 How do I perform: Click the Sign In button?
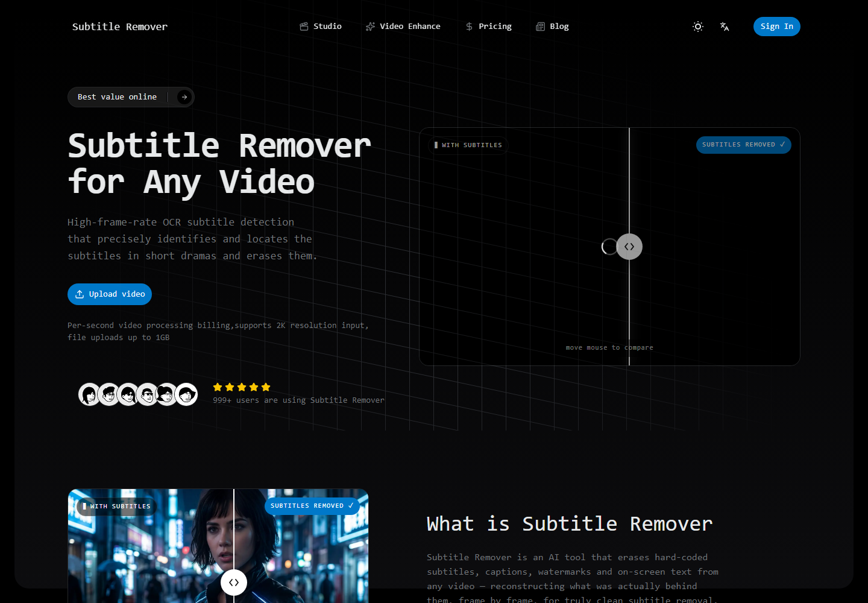(x=776, y=27)
